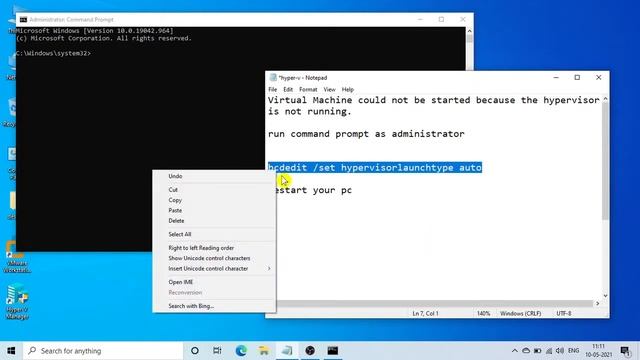Select Right to left Reading order
This screenshot has height=360, width=640.
tap(214, 248)
